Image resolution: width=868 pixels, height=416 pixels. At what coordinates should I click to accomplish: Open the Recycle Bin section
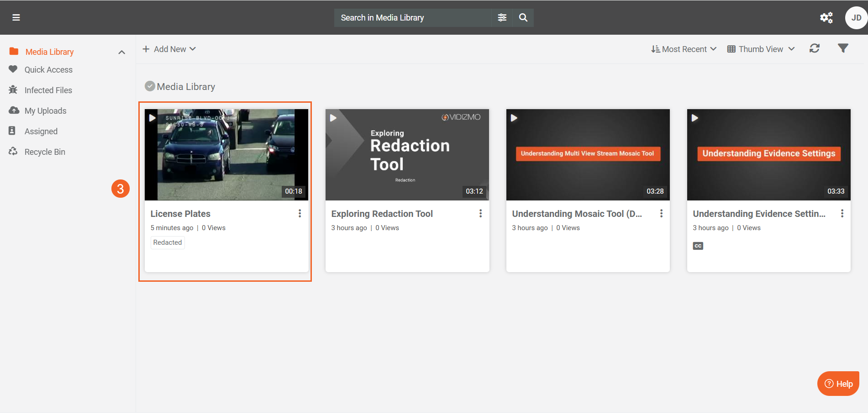(45, 152)
